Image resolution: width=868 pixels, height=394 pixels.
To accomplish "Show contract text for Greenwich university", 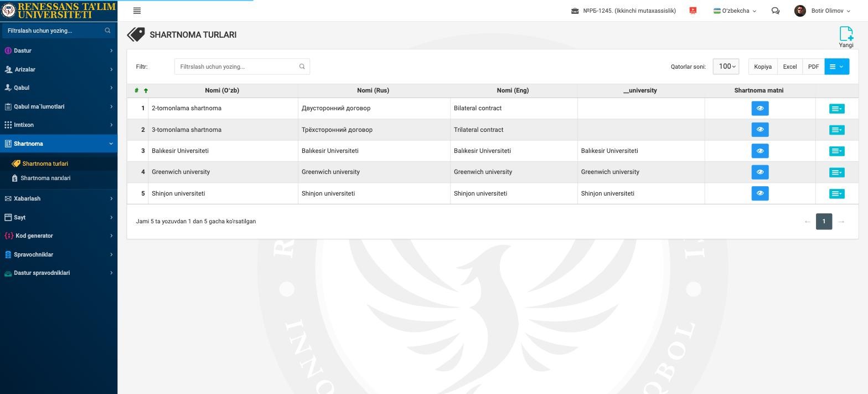I will [759, 172].
